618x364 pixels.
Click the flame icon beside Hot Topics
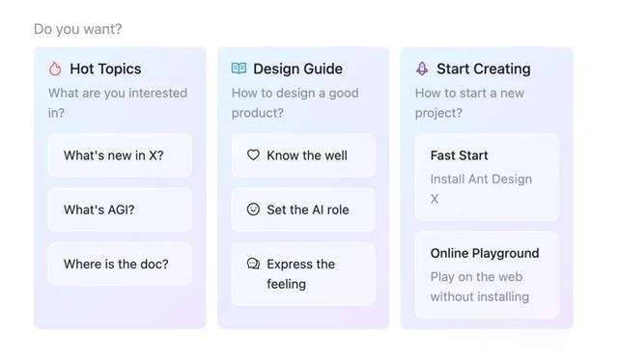pyautogui.click(x=55, y=69)
